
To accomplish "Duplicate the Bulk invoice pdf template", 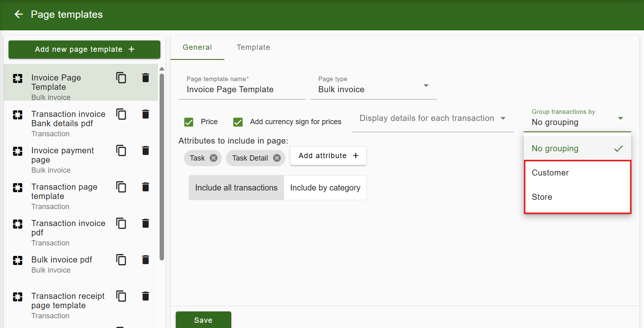I will pyautogui.click(x=121, y=260).
